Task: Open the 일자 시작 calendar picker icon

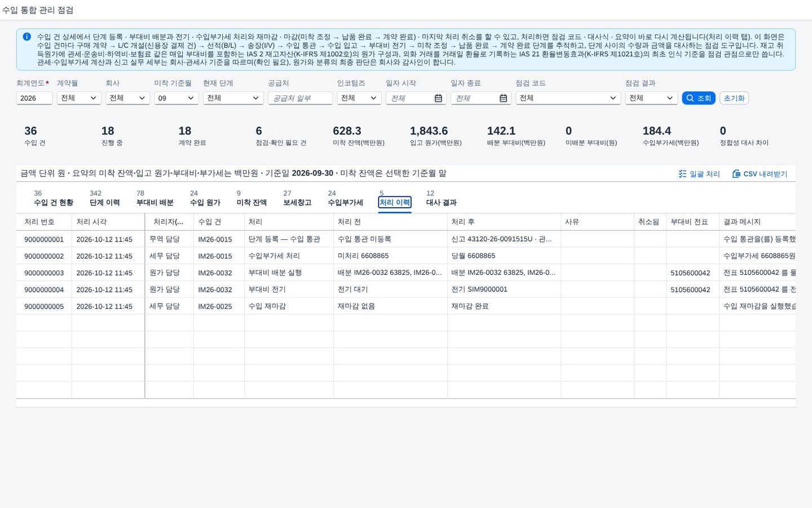Action: click(x=438, y=98)
